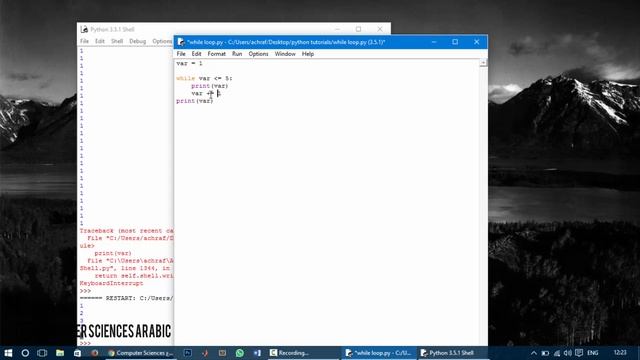The height and width of the screenshot is (360, 640).
Task: Change ENG input language indicator
Action: (593, 353)
